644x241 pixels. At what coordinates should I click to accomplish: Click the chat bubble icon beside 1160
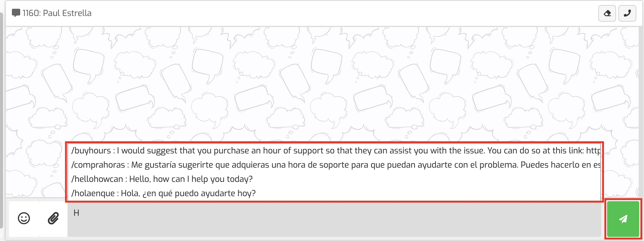point(16,13)
